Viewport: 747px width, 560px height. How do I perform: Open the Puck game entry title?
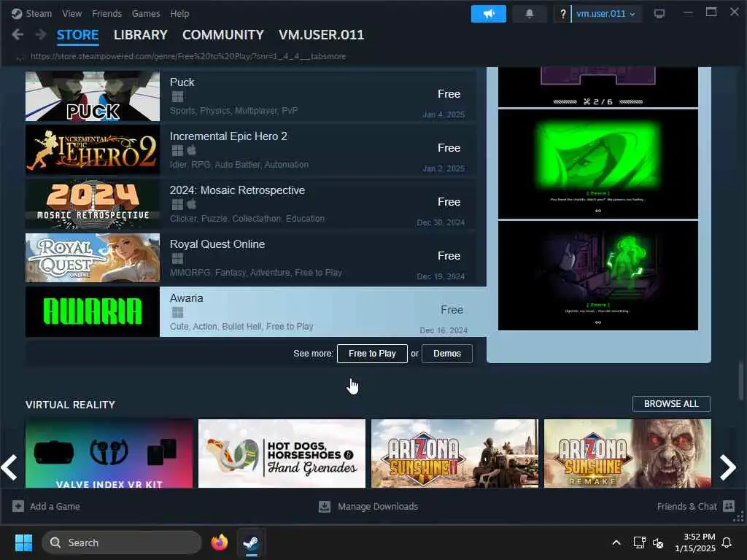click(x=182, y=82)
